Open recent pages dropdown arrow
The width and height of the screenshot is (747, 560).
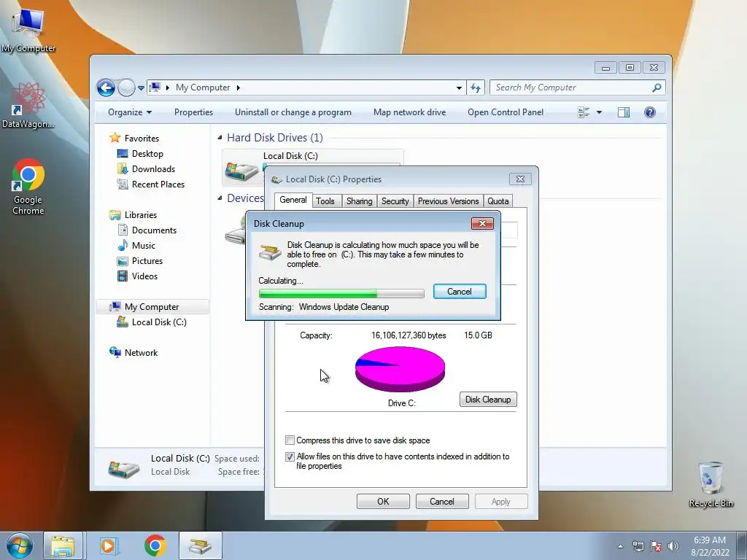pos(141,88)
